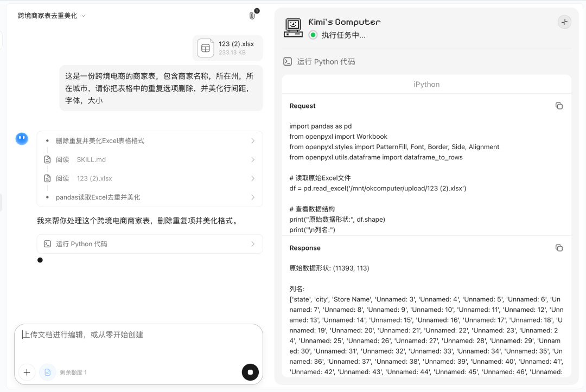Screen dimensions: 586x392
Task: Click the green 执行任务中 status indicator
Action: point(313,35)
